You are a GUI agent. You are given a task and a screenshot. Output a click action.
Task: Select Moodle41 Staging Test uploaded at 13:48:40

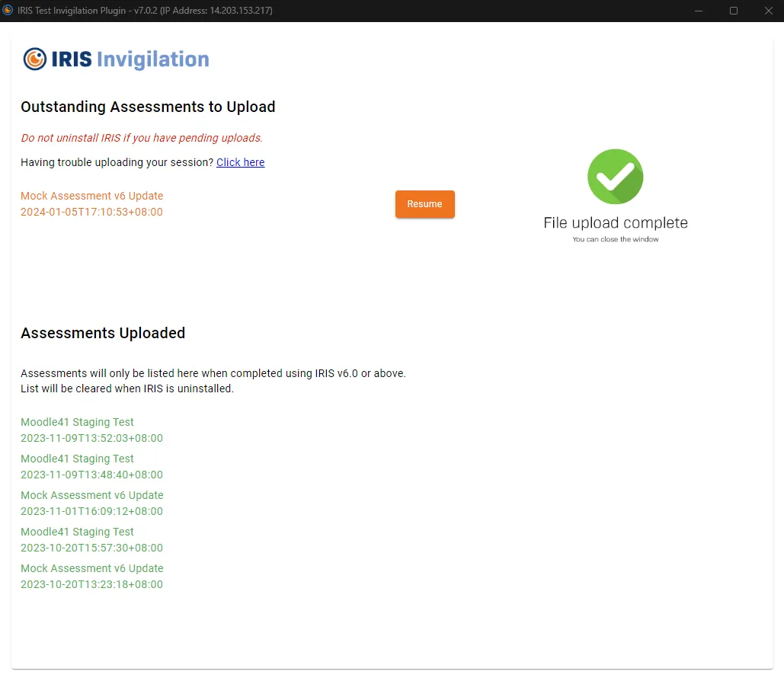click(x=77, y=459)
